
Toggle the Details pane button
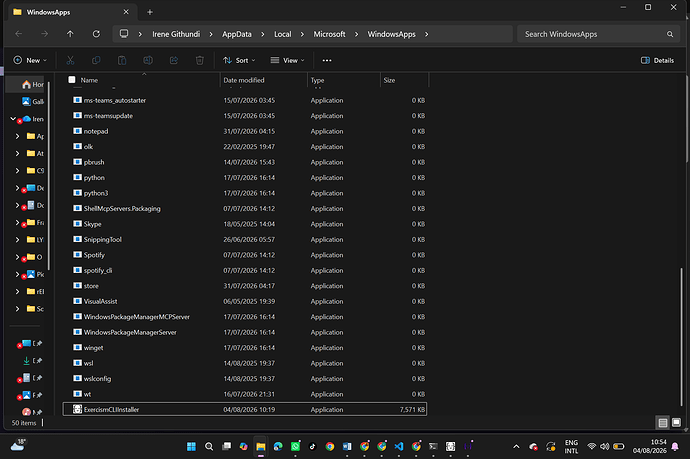(x=657, y=60)
